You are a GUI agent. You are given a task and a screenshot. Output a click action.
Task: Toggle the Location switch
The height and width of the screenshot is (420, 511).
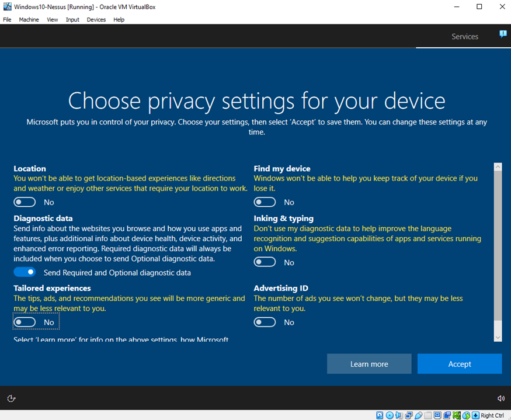click(25, 202)
